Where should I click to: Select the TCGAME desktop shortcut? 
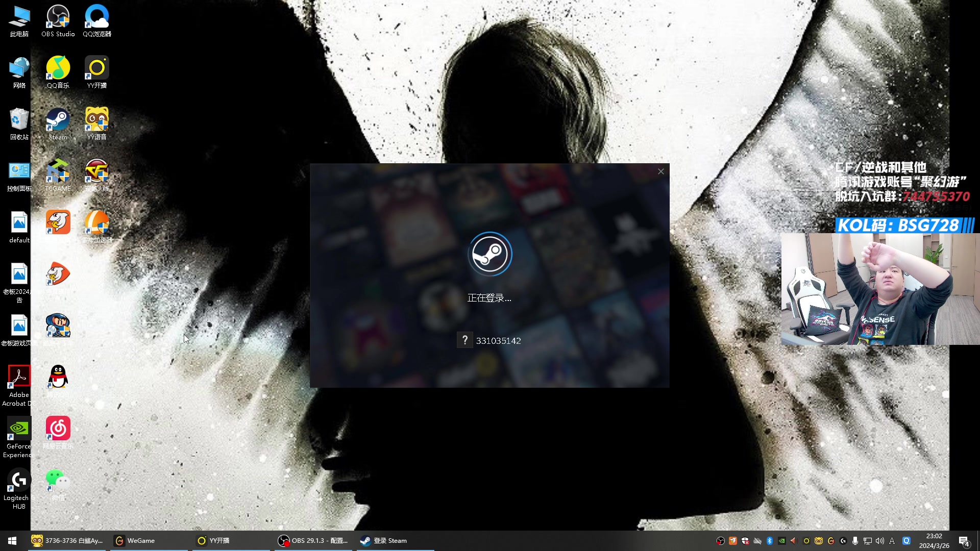[x=58, y=176]
